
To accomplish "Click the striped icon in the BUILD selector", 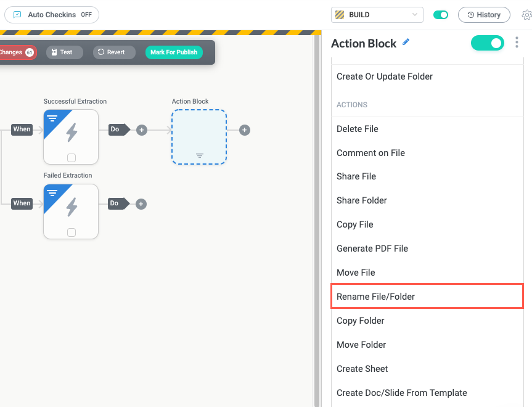I will [340, 14].
